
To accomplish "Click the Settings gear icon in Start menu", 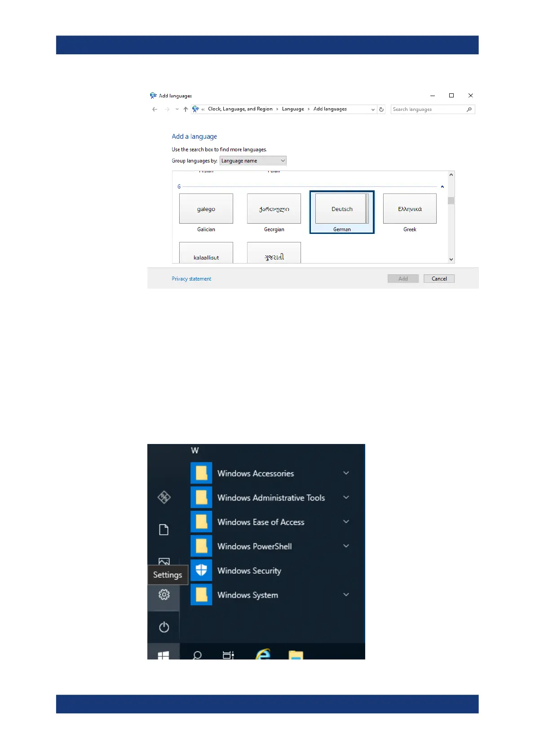I will [x=164, y=595].
